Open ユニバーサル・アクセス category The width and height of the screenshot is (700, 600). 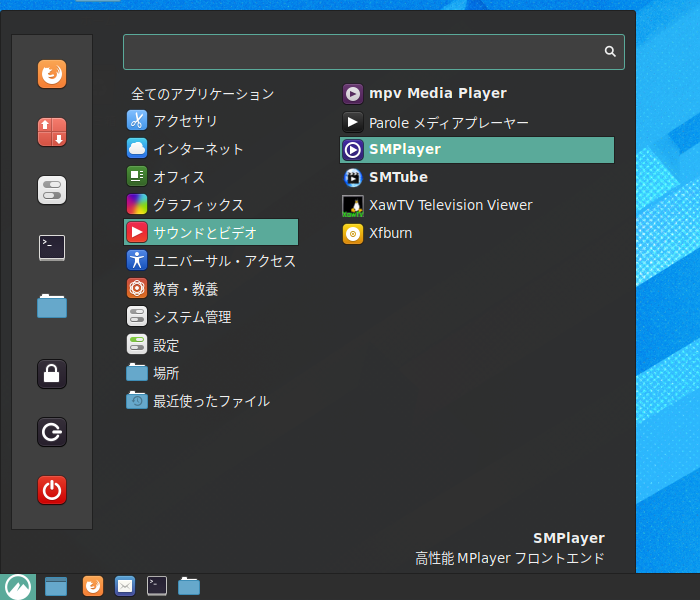point(211,261)
